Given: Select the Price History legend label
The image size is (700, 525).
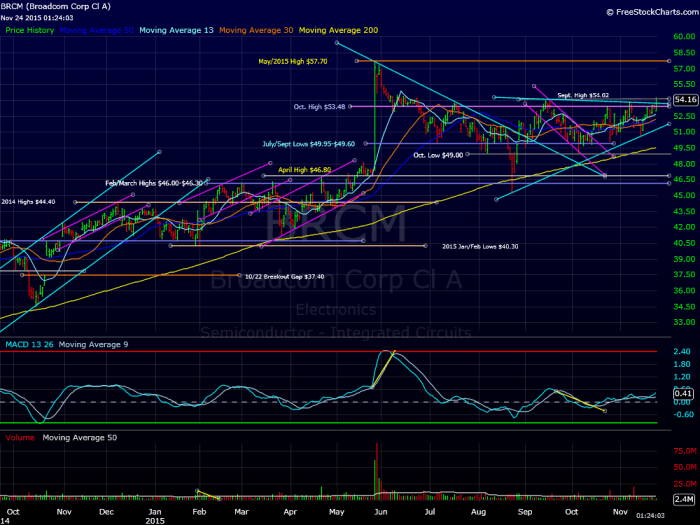Looking at the screenshot, I should point(29,30).
